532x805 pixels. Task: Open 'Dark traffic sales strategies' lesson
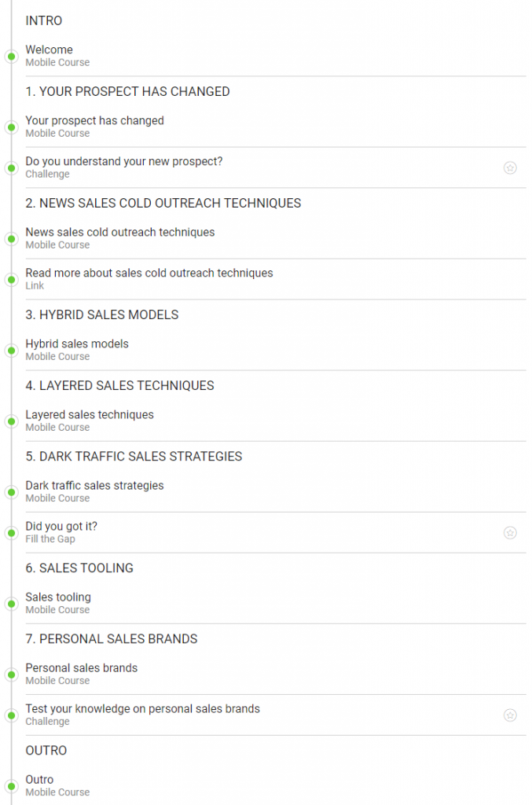(94, 485)
